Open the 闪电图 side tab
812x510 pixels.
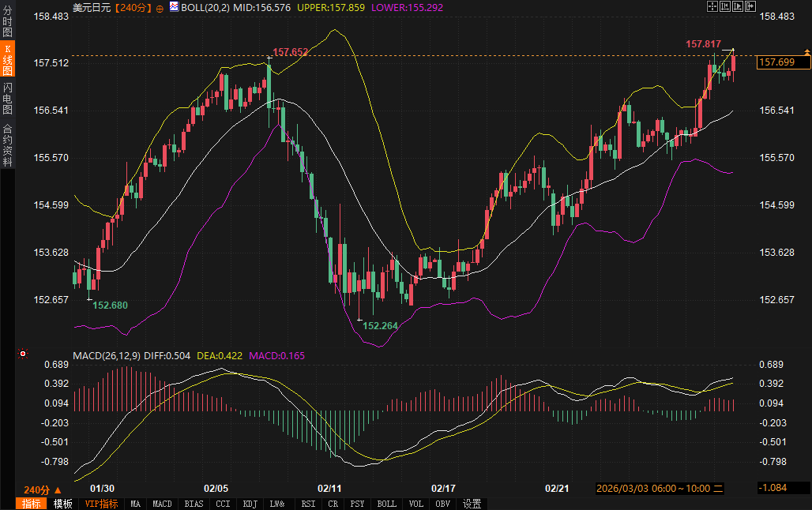(7, 98)
